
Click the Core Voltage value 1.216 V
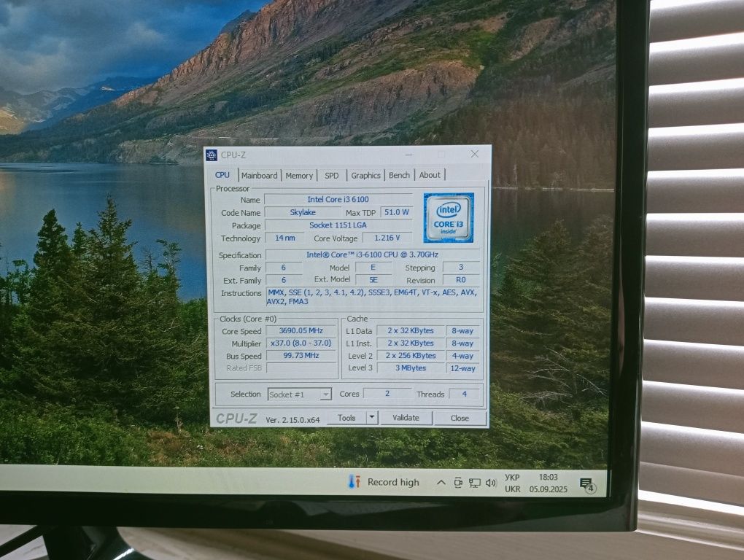tap(387, 238)
